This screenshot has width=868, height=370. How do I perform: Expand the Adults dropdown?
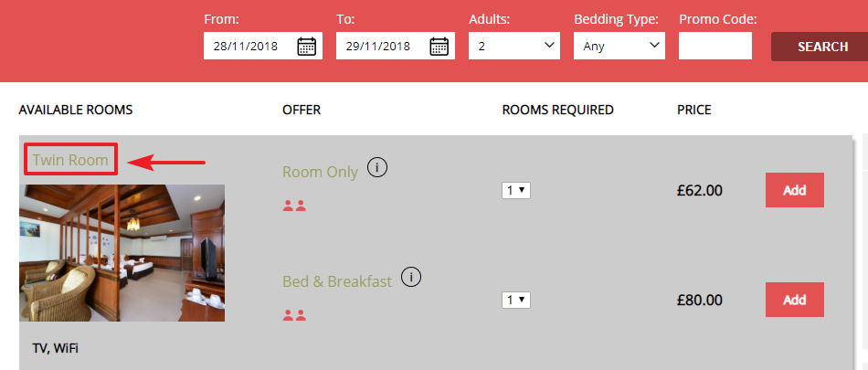pyautogui.click(x=514, y=46)
